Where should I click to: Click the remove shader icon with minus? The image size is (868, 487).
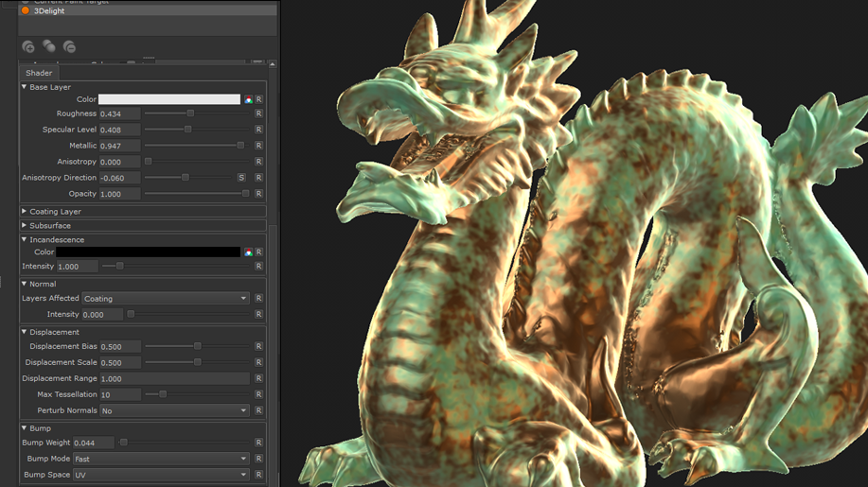69,46
